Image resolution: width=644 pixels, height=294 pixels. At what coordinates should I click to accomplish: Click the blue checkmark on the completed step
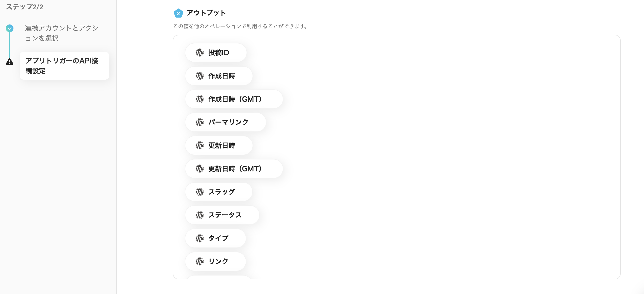[10, 28]
